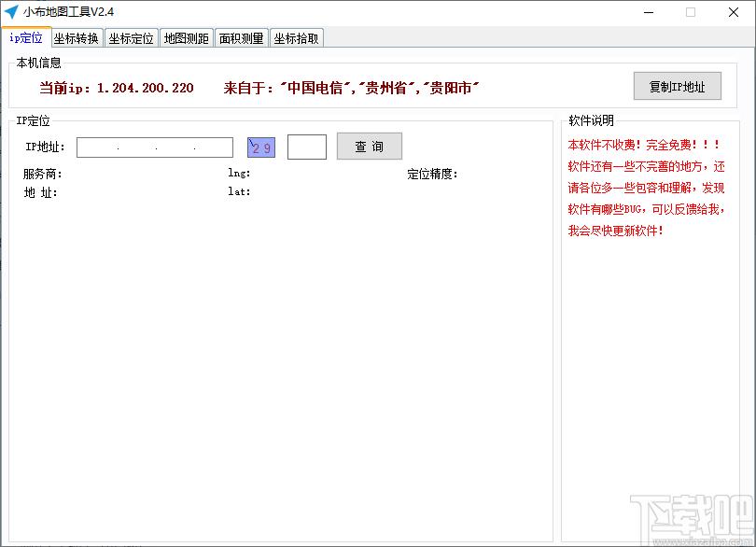Screen dimensions: 756x547
Task: Close the 小布地图工具 window
Action: (x=733, y=12)
